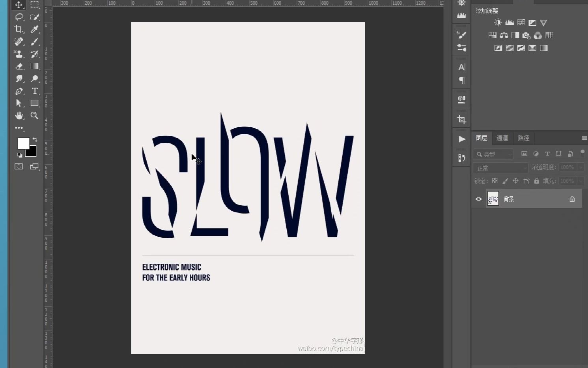Viewport: 588px width, 368px height.
Task: Open the 正常 blend mode dropdown
Action: (x=500, y=168)
